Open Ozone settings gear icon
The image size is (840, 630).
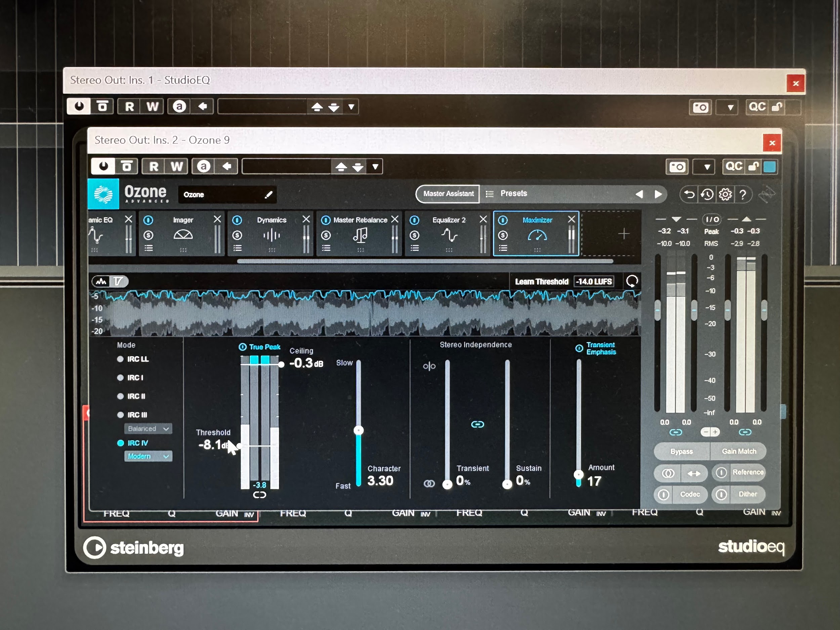[x=725, y=195]
